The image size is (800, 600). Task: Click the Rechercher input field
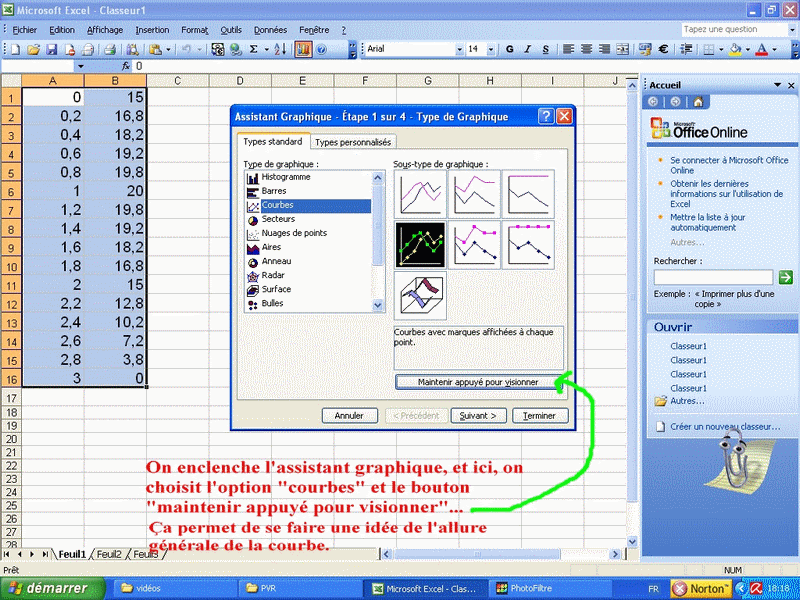point(713,277)
